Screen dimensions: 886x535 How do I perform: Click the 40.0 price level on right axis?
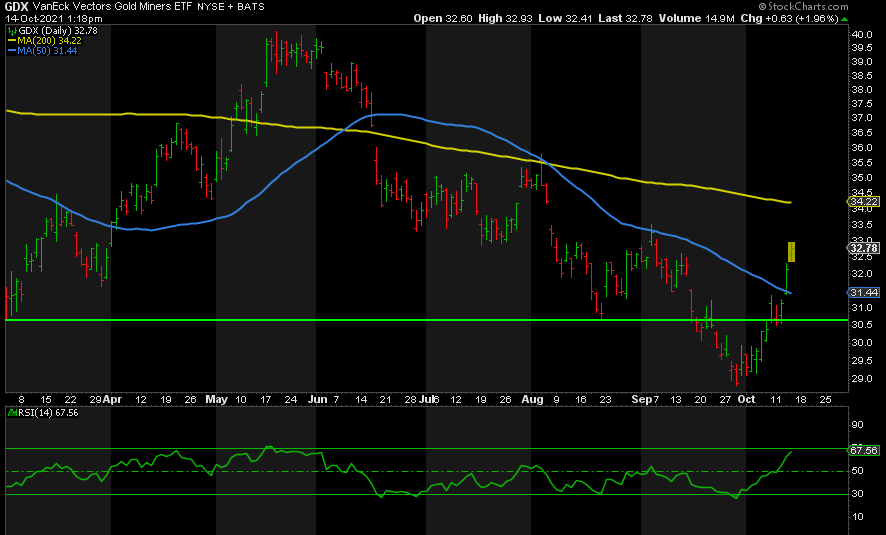pyautogui.click(x=862, y=34)
